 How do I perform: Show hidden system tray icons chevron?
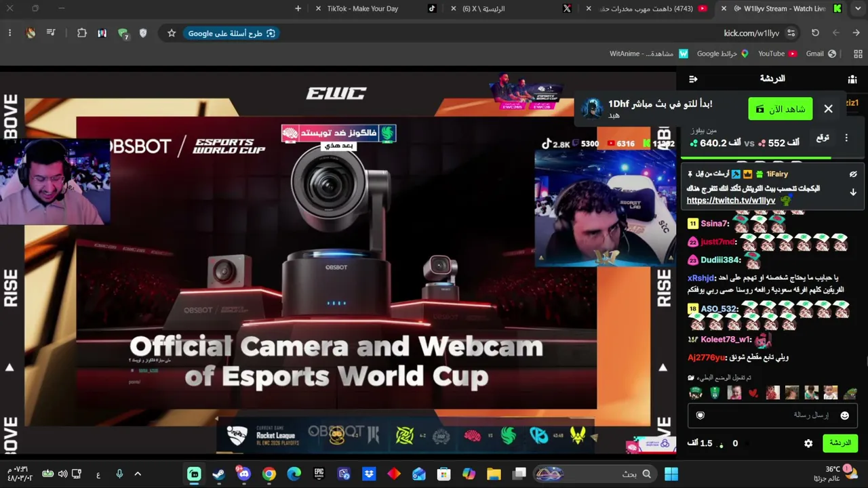click(138, 474)
